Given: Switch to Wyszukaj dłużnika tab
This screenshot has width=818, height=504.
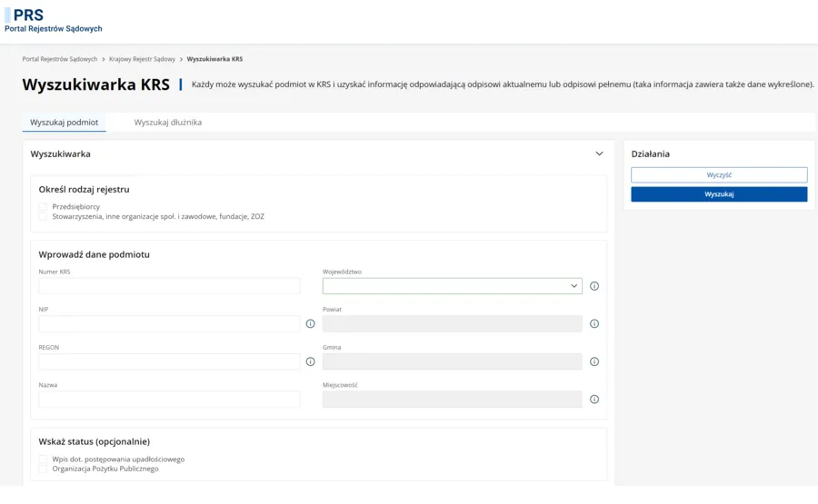Looking at the screenshot, I should coord(168,123).
